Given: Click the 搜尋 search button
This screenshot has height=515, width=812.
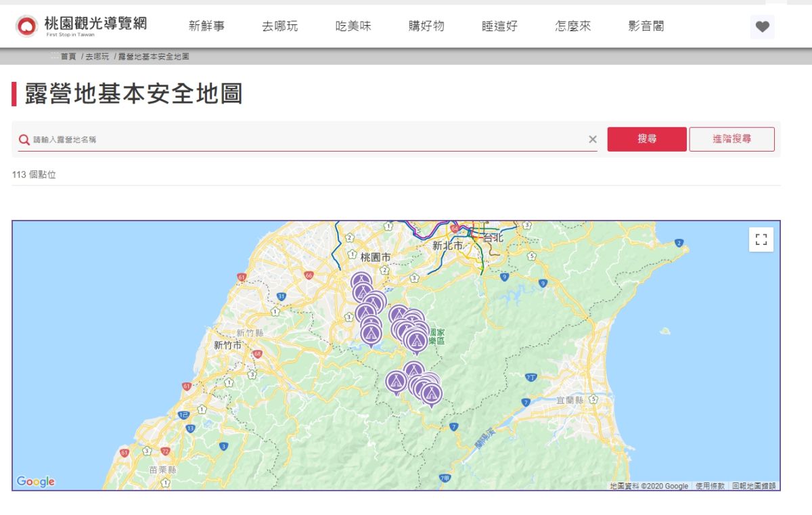Looking at the screenshot, I should coord(647,139).
